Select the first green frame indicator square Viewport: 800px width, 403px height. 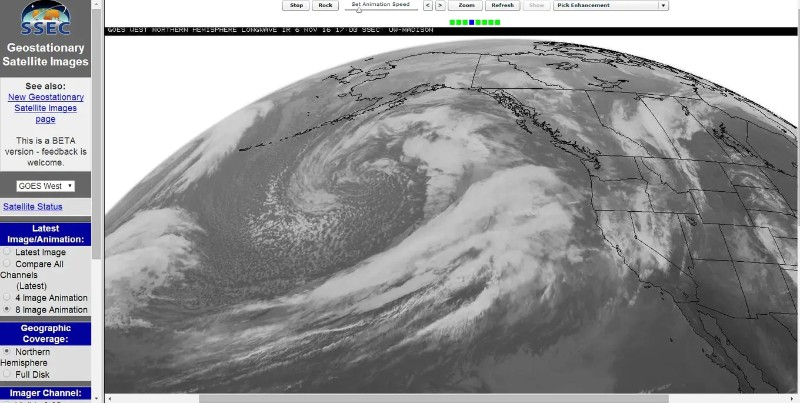click(453, 22)
